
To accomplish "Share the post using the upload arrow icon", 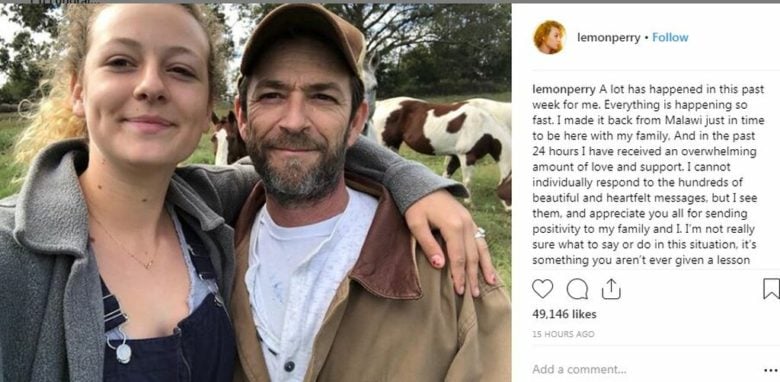I will (x=611, y=288).
